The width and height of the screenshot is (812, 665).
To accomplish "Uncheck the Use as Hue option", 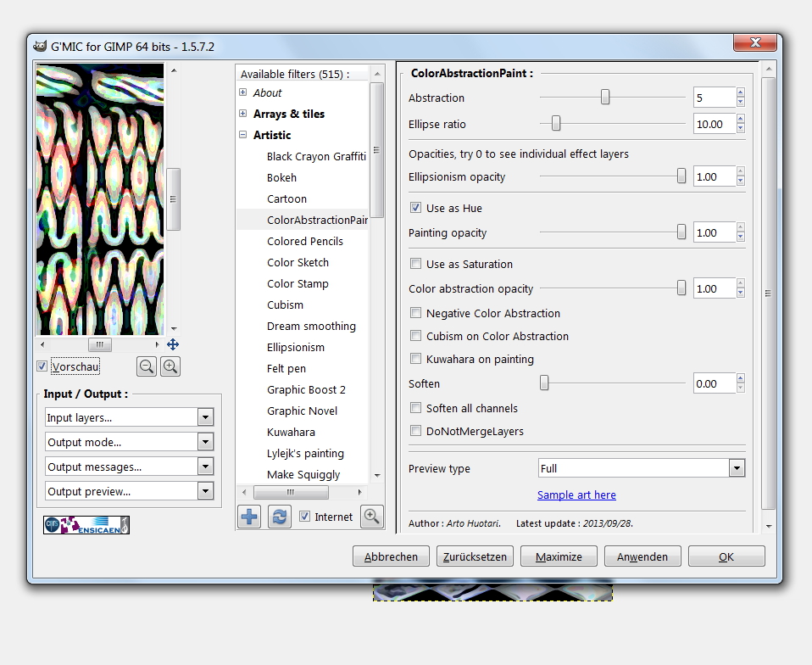I will click(415, 208).
